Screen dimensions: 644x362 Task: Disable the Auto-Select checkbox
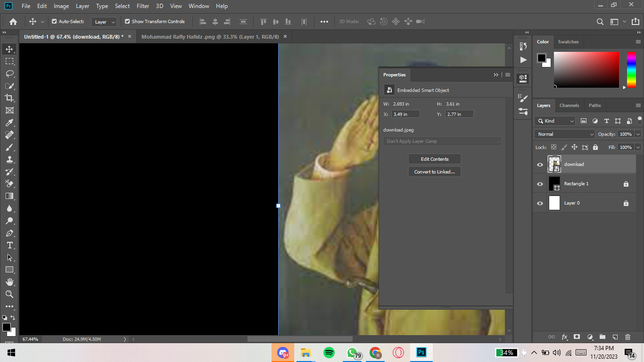(55, 21)
